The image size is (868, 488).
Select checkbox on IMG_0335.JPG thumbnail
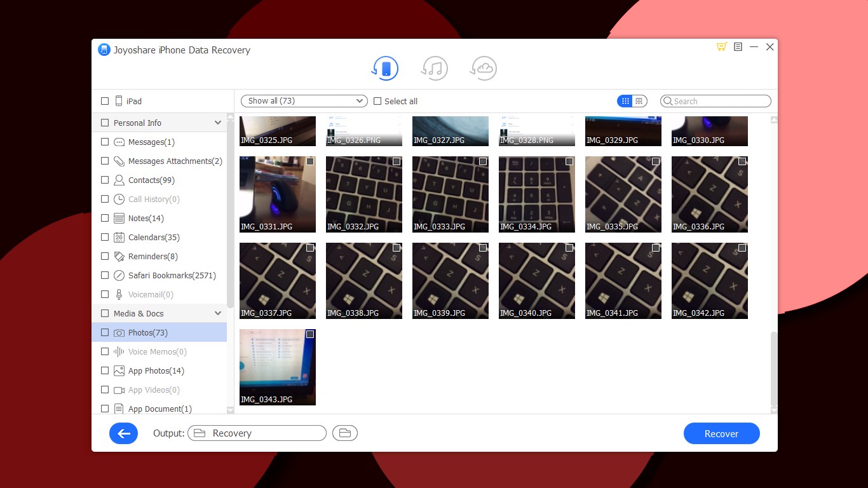[656, 162]
